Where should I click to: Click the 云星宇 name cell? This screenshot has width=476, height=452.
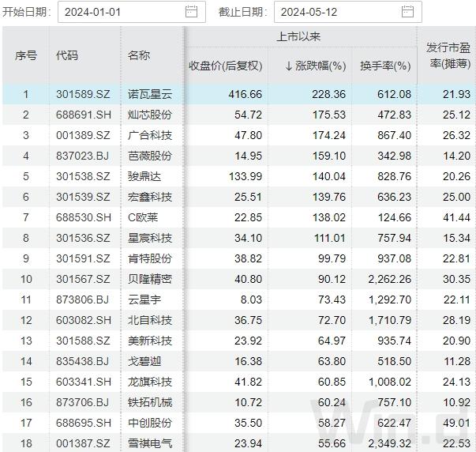point(144,299)
